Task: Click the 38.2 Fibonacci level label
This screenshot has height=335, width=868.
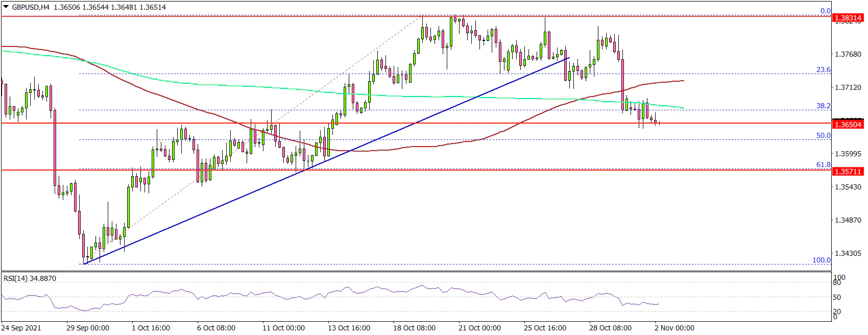Action: pyautogui.click(x=823, y=106)
